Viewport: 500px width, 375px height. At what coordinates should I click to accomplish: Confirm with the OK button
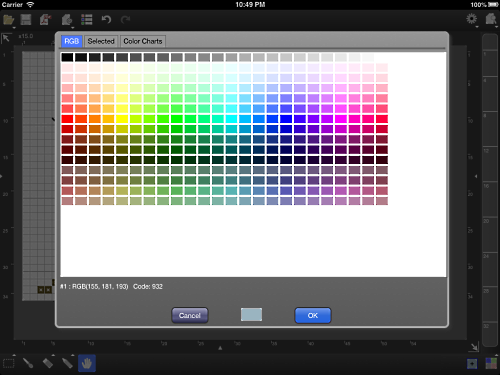tap(313, 315)
